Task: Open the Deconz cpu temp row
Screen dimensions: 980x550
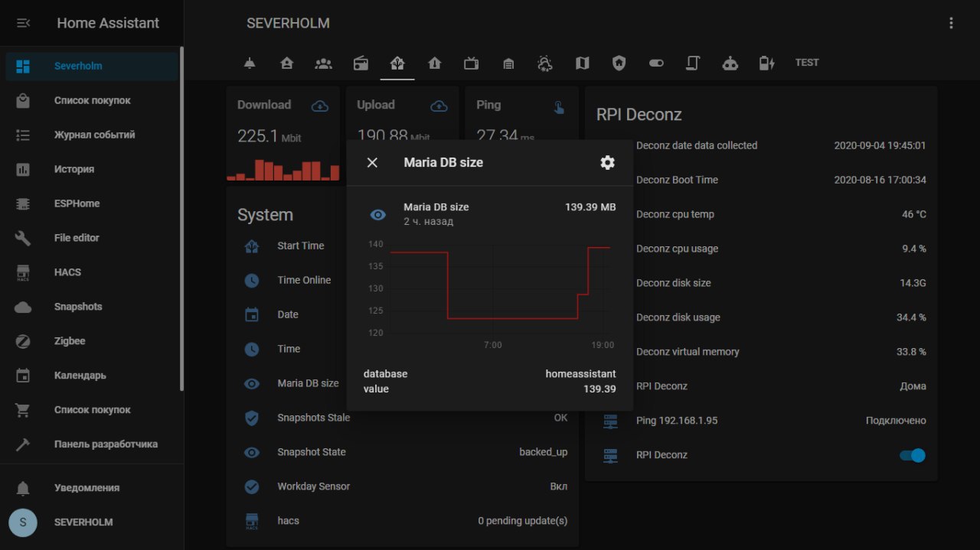Action: 781,214
